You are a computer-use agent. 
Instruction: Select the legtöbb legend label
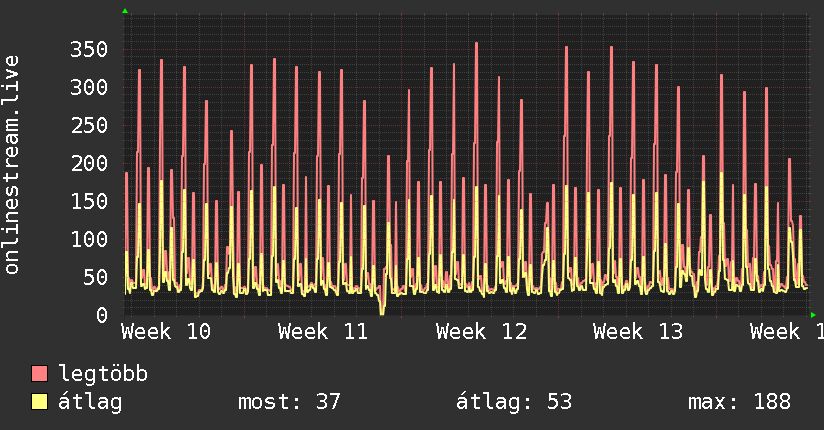coord(103,374)
